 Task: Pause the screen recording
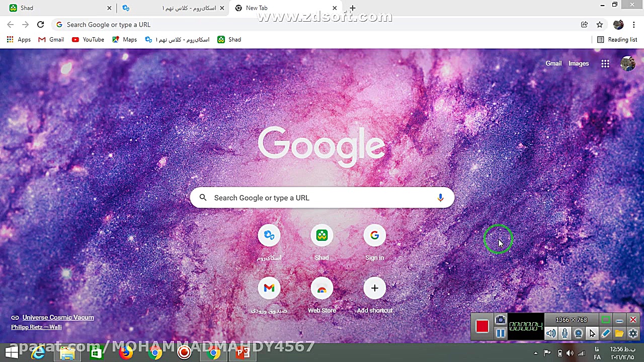pyautogui.click(x=501, y=333)
